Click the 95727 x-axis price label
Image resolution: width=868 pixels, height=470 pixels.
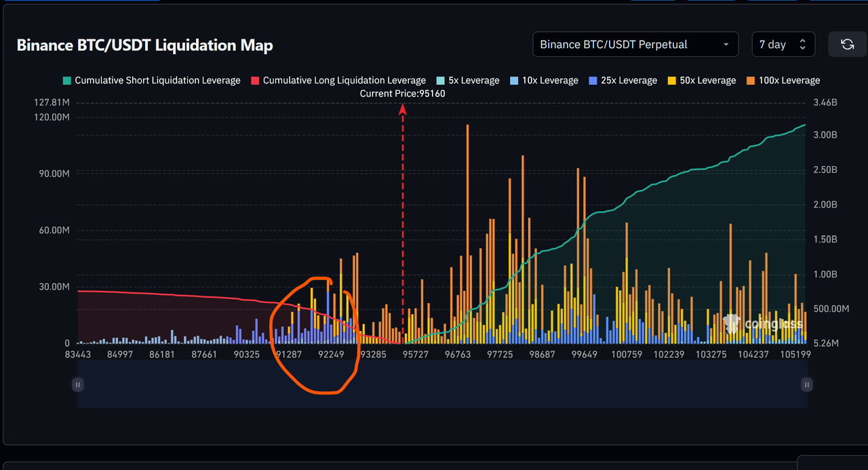pyautogui.click(x=416, y=355)
